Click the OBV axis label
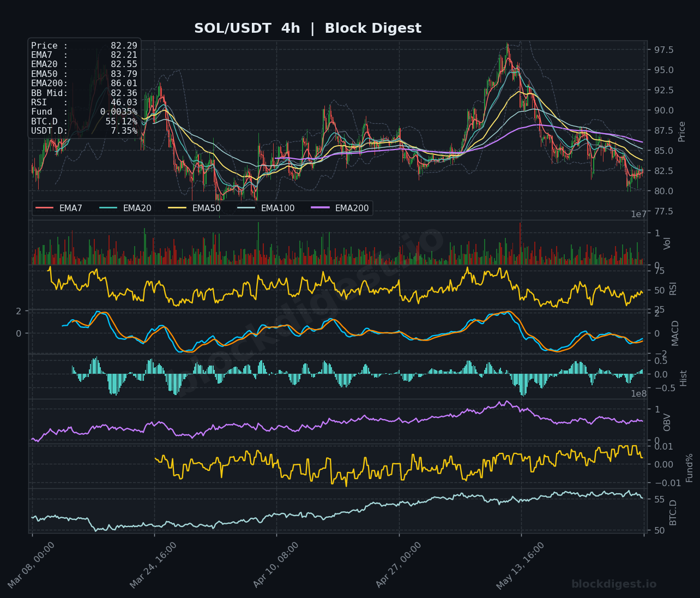 (667, 422)
